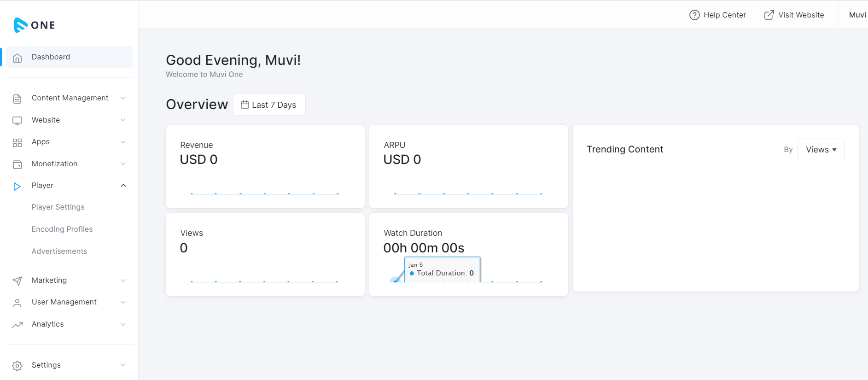868x380 pixels.
Task: Select the Dashboard home icon
Action: (x=17, y=57)
